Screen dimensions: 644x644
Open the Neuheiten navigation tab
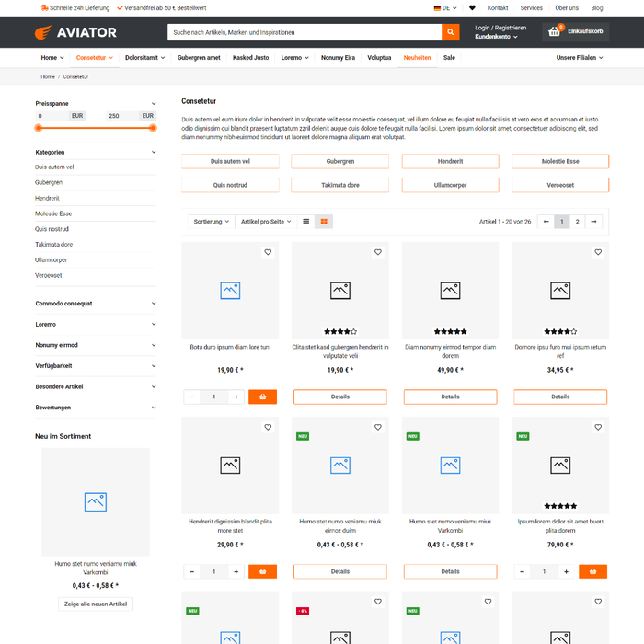417,57
